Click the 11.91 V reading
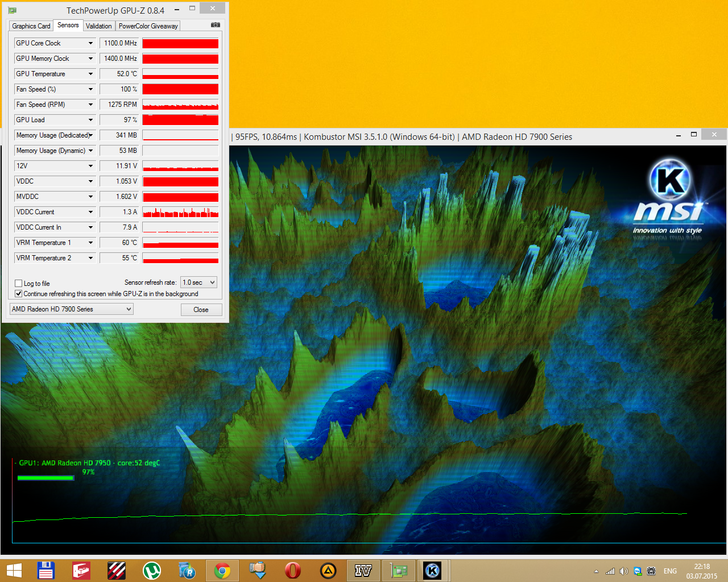 tap(119, 166)
